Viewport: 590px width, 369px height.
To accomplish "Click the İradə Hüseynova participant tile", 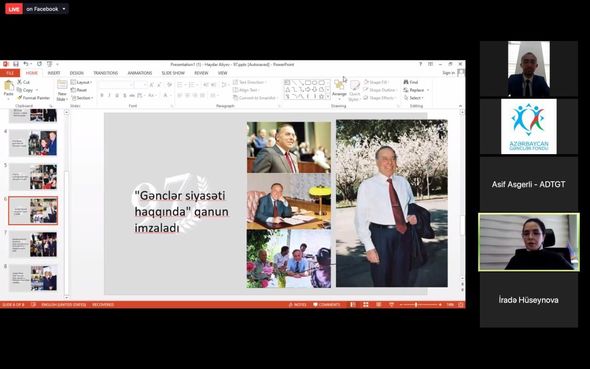I will point(529,300).
